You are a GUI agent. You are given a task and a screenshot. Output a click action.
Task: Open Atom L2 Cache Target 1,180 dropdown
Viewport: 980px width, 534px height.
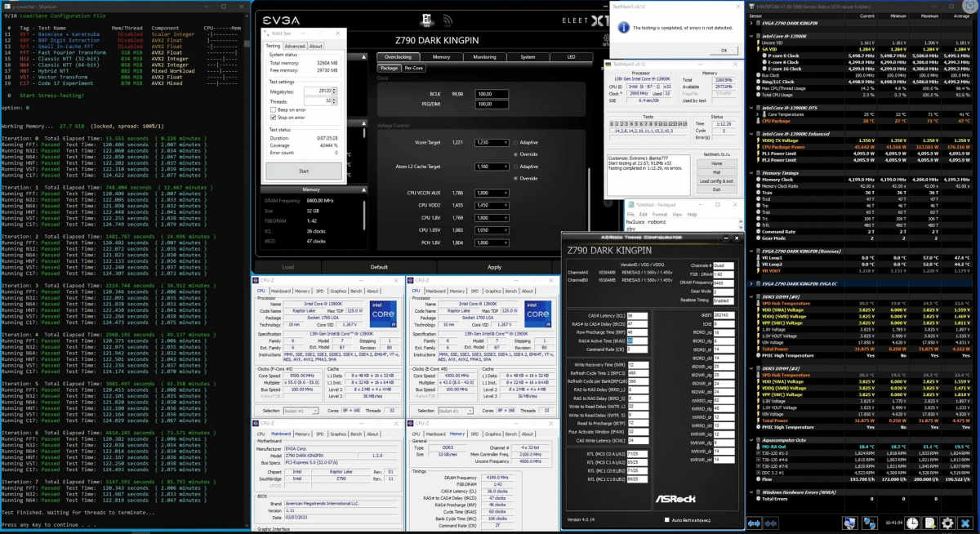coord(492,167)
